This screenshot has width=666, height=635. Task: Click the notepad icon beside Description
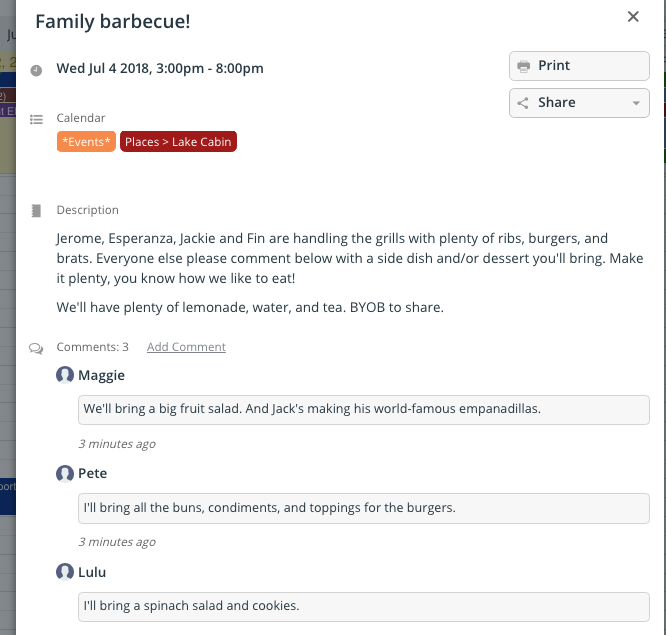36,211
